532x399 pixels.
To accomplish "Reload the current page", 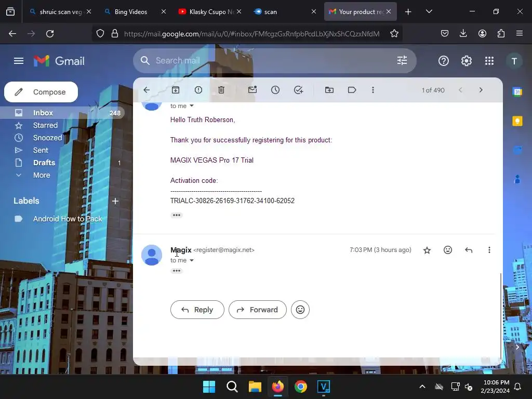I will point(50,34).
